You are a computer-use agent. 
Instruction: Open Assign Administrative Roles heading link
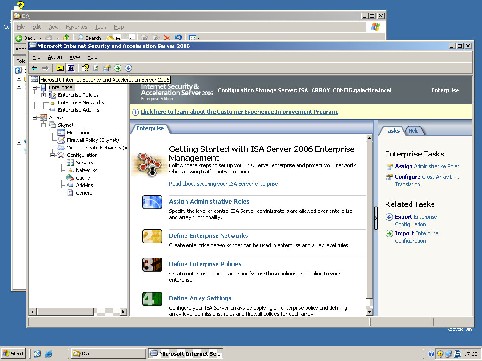click(x=209, y=202)
